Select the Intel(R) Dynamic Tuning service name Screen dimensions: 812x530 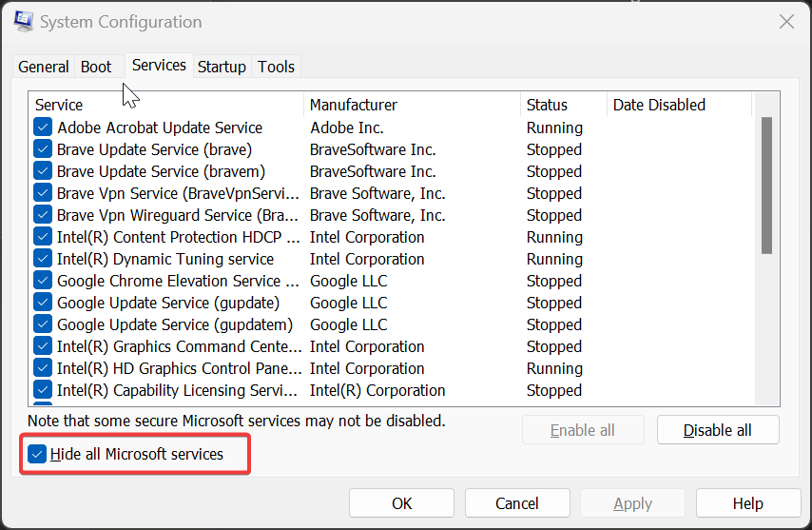point(165,259)
